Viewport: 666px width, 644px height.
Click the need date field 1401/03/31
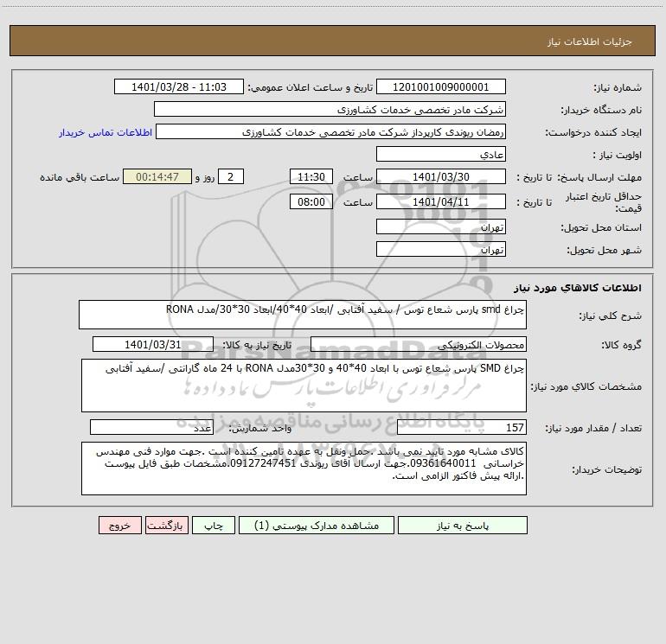click(153, 344)
